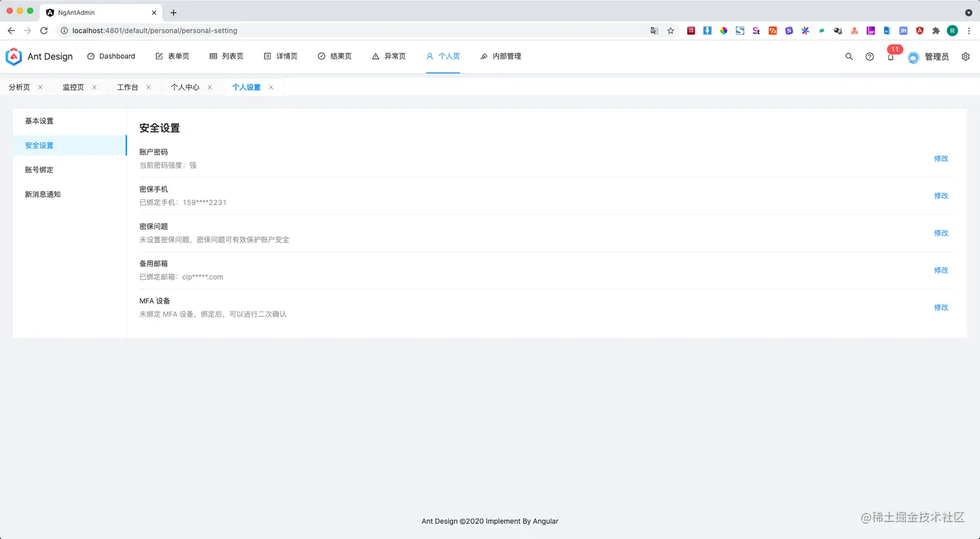980x539 pixels.
Task: Open a new browser tab
Action: click(x=173, y=12)
